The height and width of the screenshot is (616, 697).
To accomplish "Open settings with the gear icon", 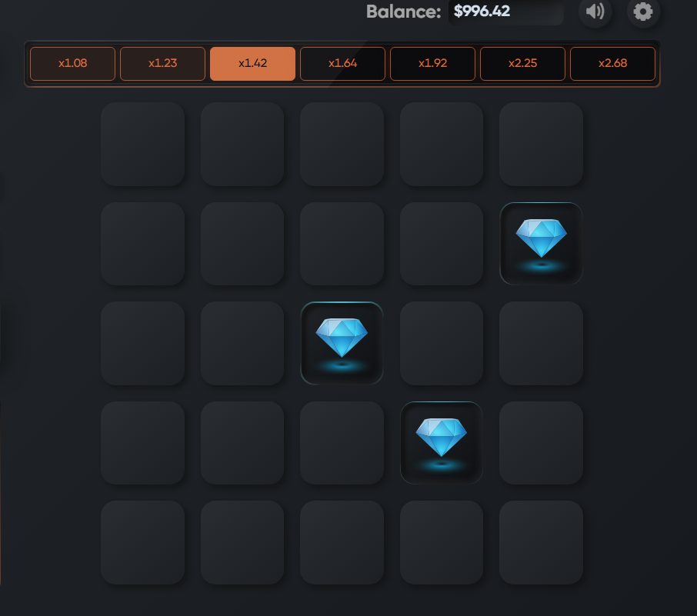I will pos(643,11).
